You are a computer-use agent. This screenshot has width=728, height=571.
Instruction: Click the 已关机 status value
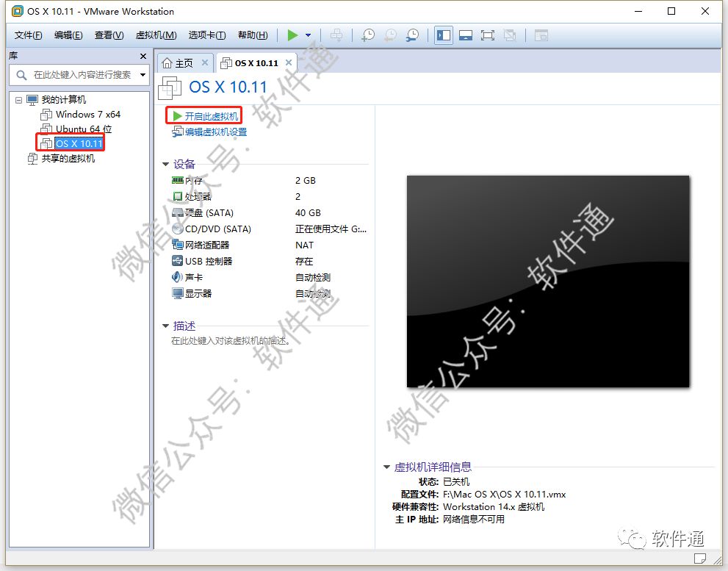(456, 482)
